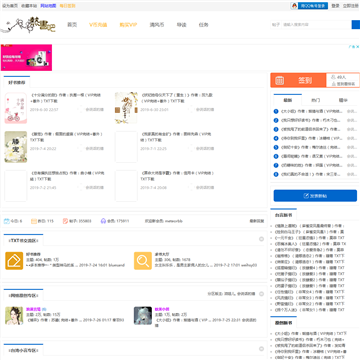
Task: Open the 清风币 navigation item
Action: [157, 25]
